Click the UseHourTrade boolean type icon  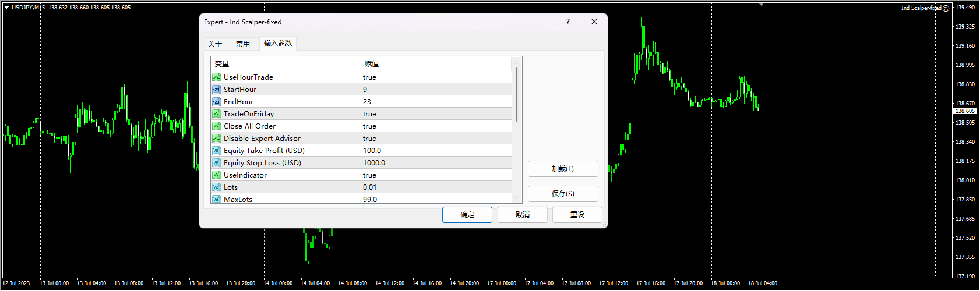(217, 77)
